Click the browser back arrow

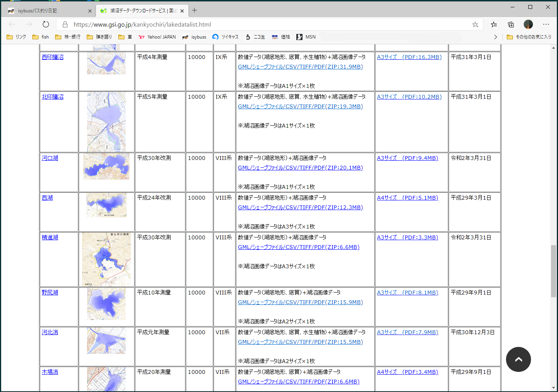click(x=12, y=24)
